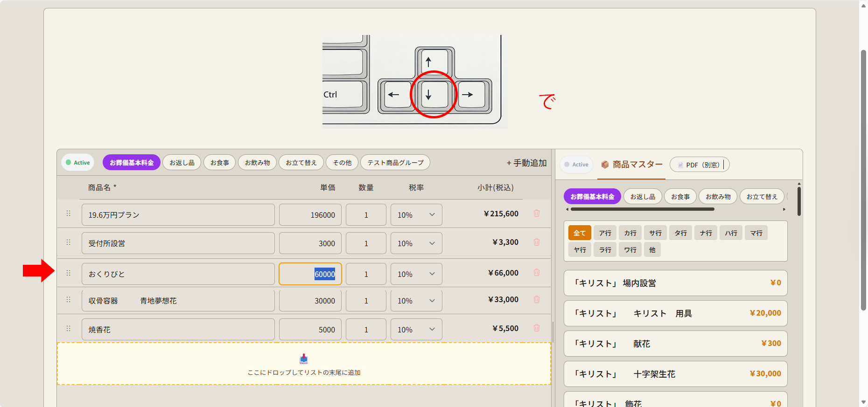Select the left お返し品 category tab
The width and height of the screenshot is (868, 407).
click(x=182, y=163)
